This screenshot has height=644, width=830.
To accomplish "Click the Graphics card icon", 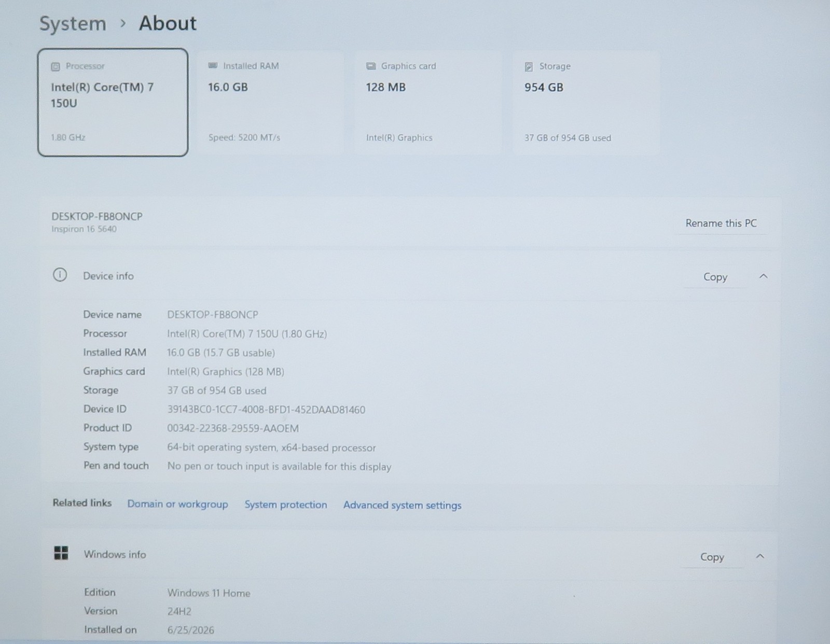I will click(371, 66).
